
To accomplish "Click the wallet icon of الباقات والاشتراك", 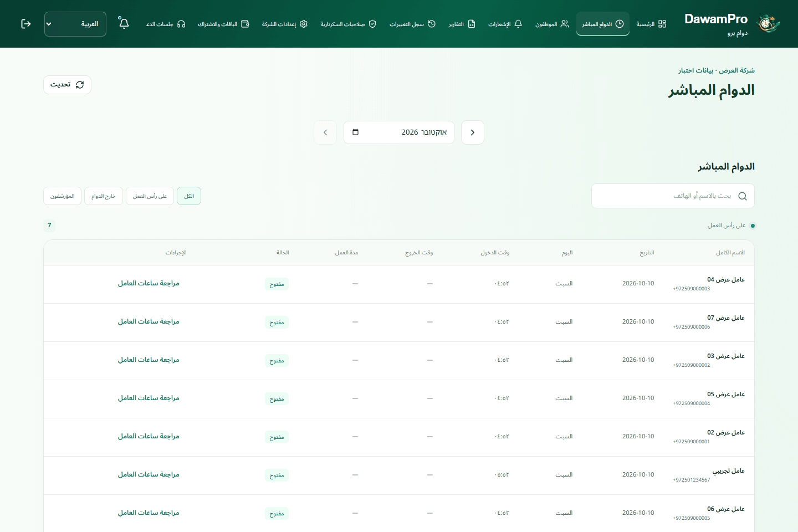I will coord(245,24).
